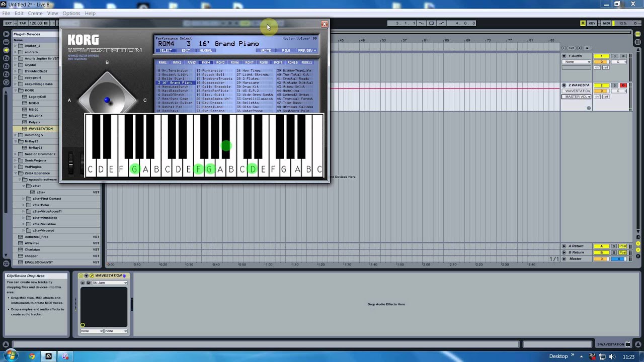
Task: Select RAM1 bank tab in Wavestation
Action: (163, 62)
